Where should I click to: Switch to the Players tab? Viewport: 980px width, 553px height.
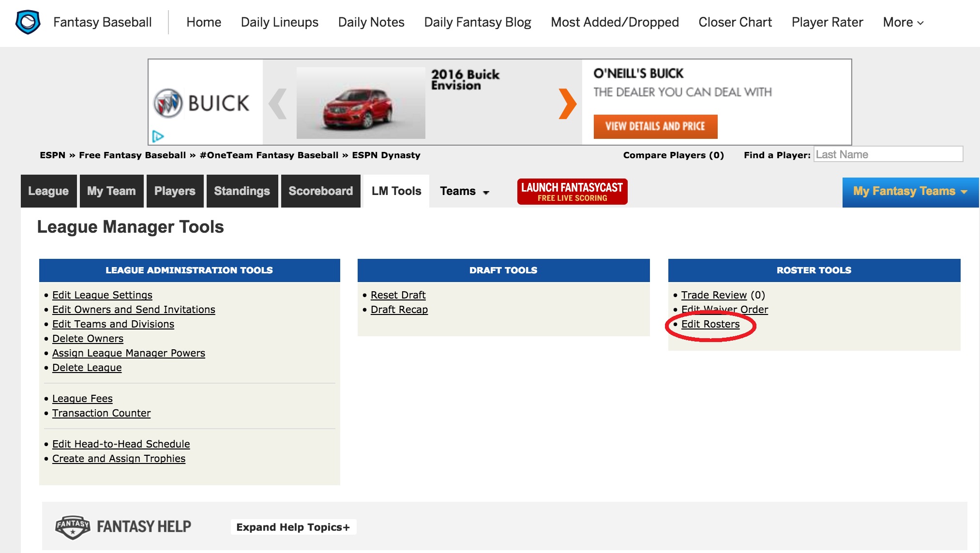pyautogui.click(x=175, y=191)
